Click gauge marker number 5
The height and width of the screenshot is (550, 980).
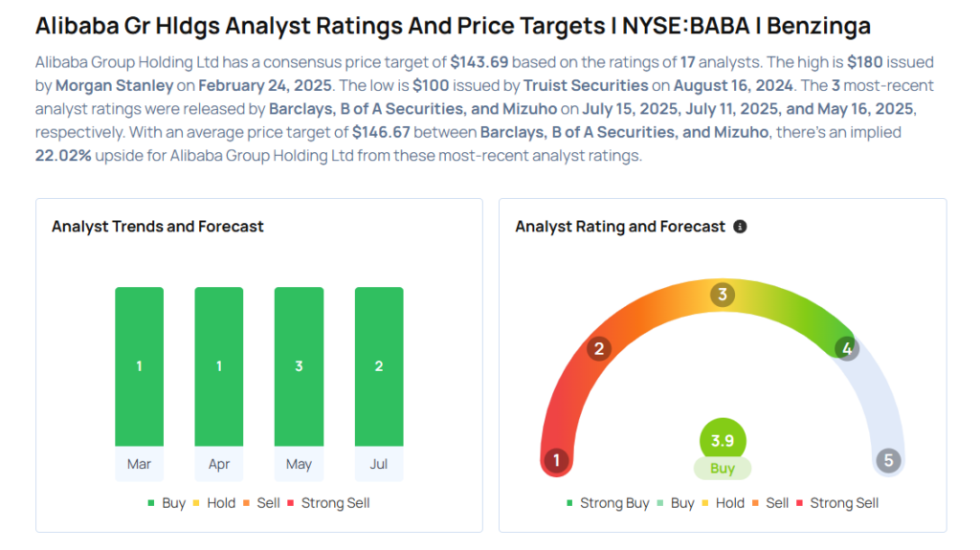point(888,461)
